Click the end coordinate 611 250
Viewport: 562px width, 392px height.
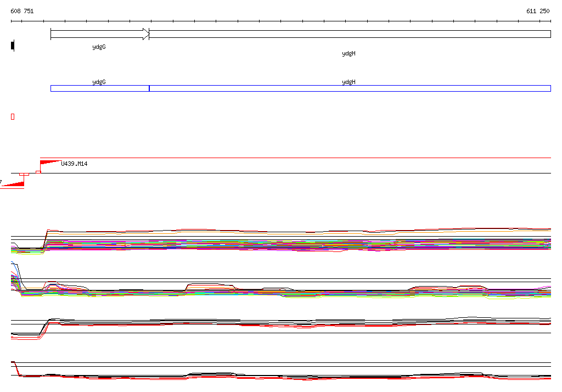tap(538, 11)
